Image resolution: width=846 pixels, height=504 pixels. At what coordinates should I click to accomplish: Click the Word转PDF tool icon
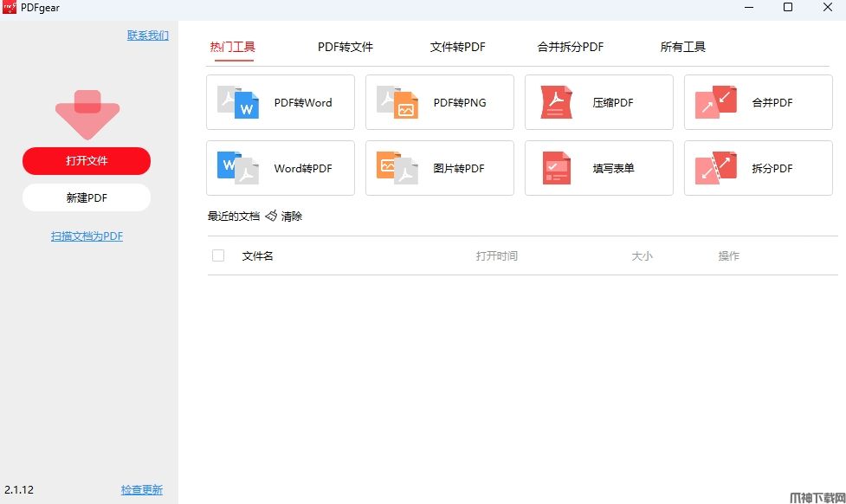[x=238, y=169]
